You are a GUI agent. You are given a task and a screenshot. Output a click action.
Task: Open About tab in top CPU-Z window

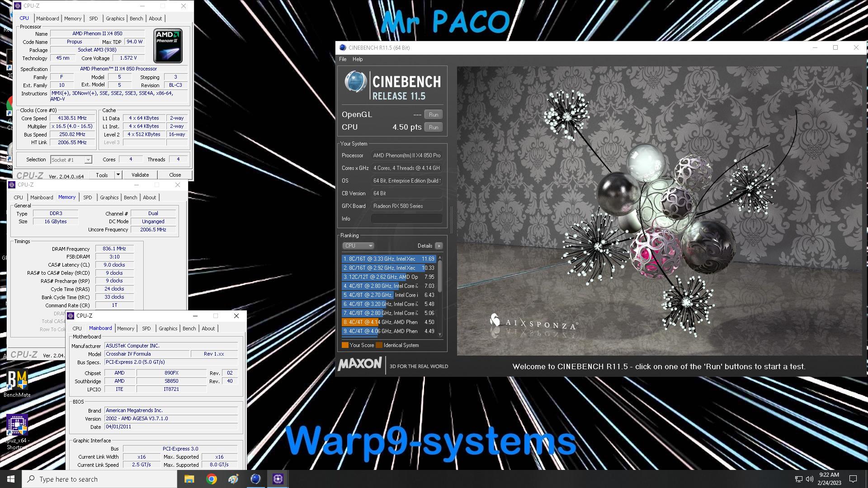click(156, 19)
